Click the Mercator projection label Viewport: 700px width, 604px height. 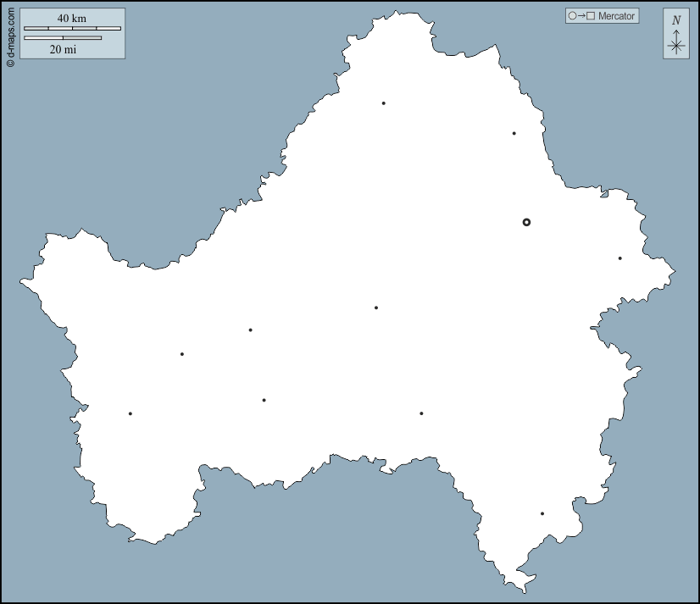pos(616,16)
